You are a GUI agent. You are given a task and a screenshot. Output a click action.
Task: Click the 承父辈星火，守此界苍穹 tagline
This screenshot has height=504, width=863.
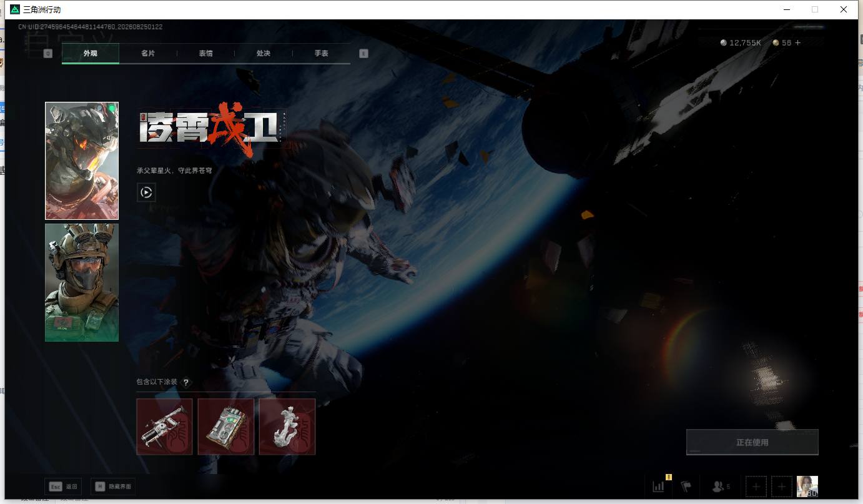[174, 170]
